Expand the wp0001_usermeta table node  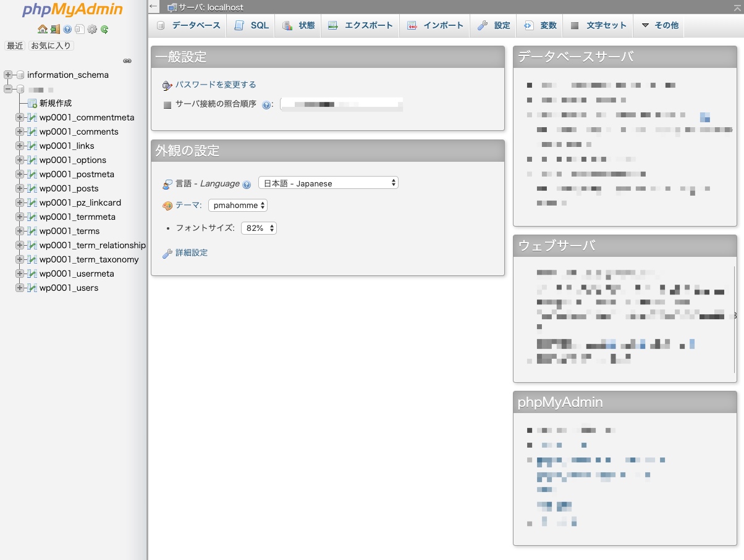(x=20, y=274)
